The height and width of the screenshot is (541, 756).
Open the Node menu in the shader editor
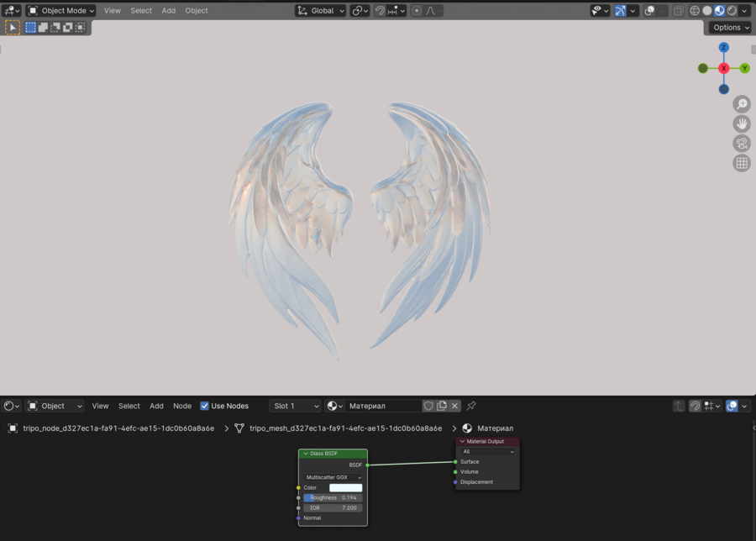point(182,406)
